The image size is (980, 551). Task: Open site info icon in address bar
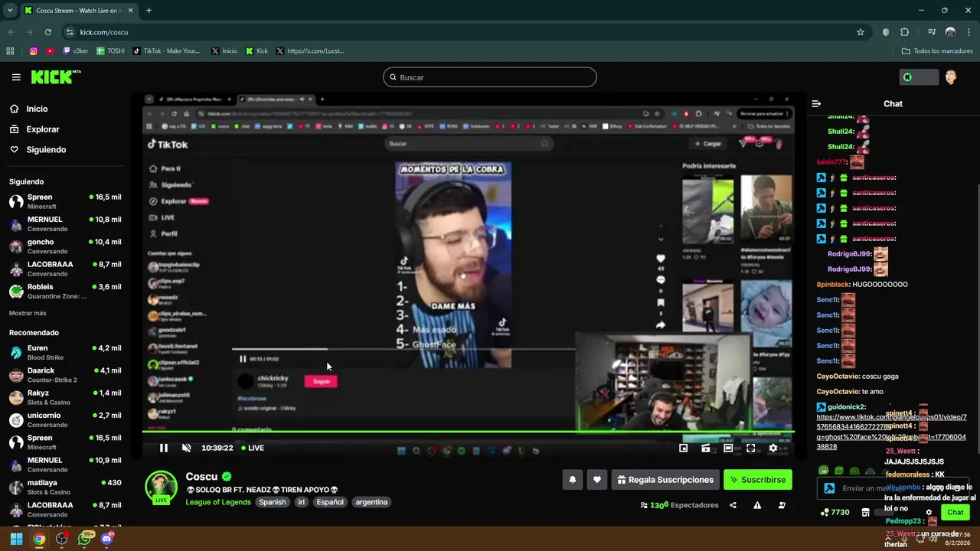70,32
